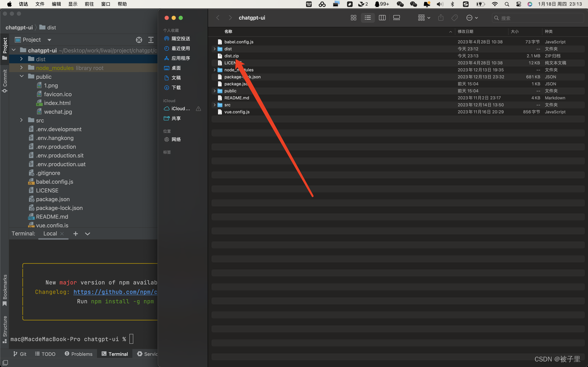Open the Problems tool window tab
Viewport: 588px width, 367px height.
click(78, 354)
